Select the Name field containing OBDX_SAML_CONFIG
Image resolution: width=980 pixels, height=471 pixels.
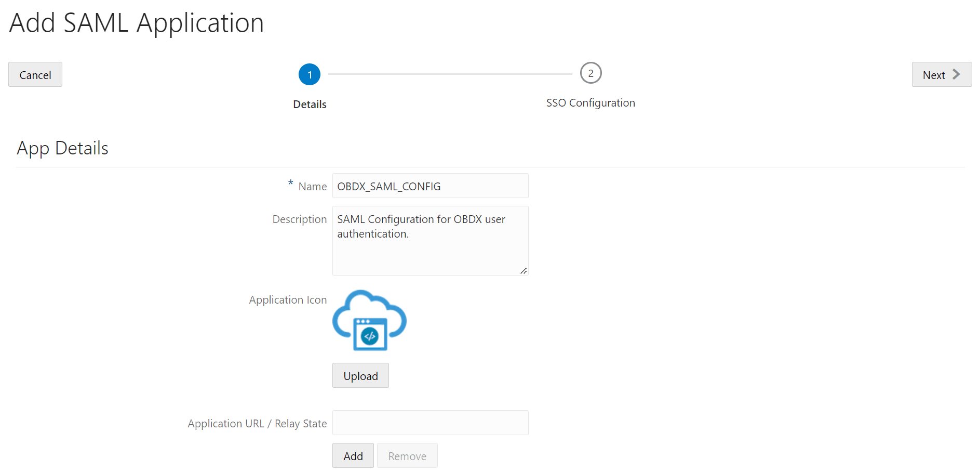point(430,186)
